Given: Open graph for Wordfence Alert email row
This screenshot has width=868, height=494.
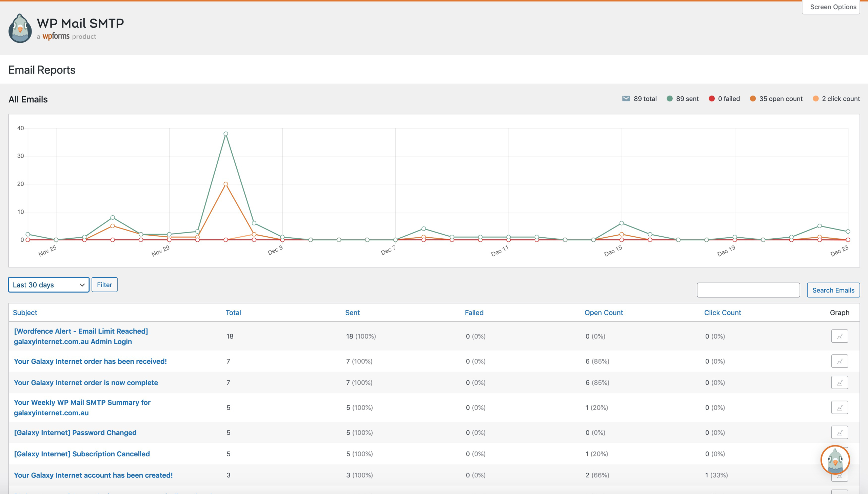Looking at the screenshot, I should (x=839, y=336).
